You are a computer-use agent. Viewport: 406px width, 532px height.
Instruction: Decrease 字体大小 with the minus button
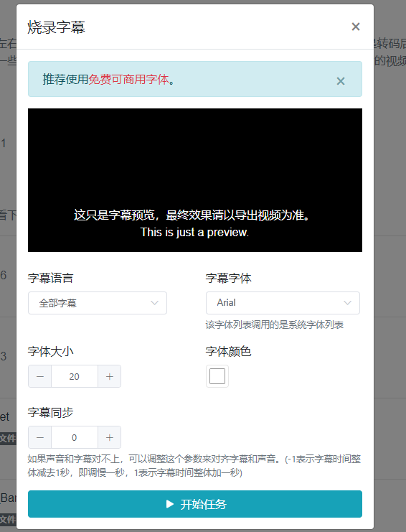pos(39,376)
